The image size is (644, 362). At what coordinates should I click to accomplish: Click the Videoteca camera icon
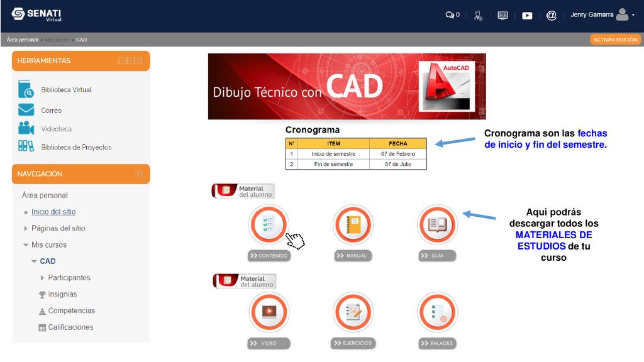tap(26, 128)
